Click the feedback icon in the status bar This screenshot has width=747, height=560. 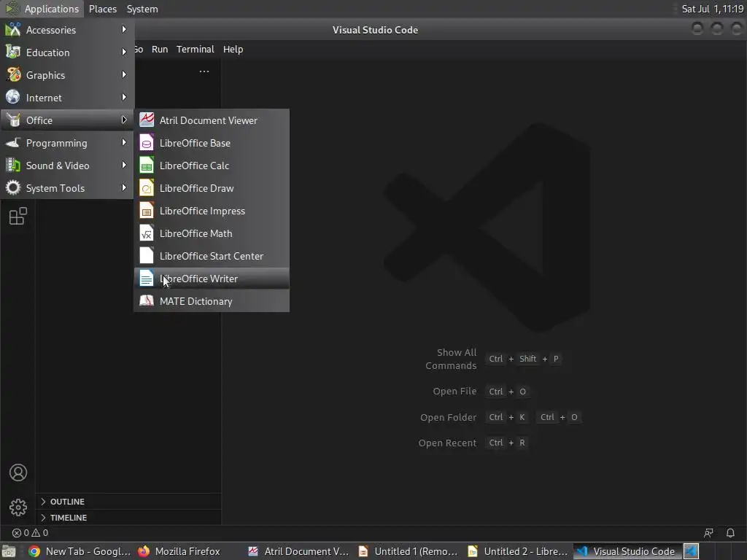click(708, 533)
